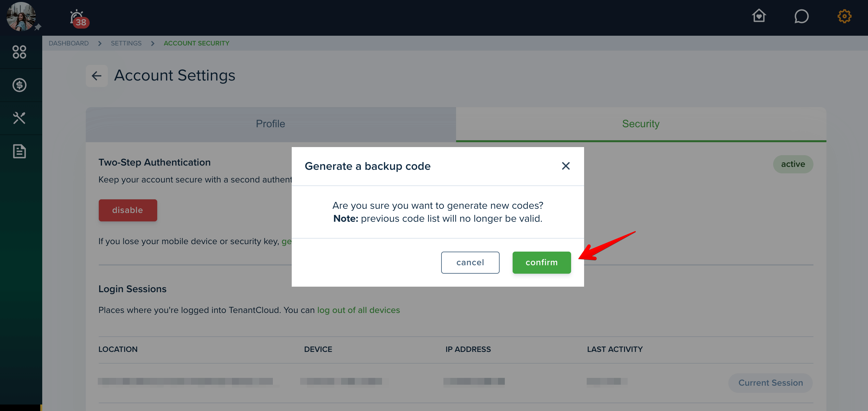868x411 pixels.
Task: Navigate to DASHBOARD breadcrumb
Action: click(x=69, y=43)
